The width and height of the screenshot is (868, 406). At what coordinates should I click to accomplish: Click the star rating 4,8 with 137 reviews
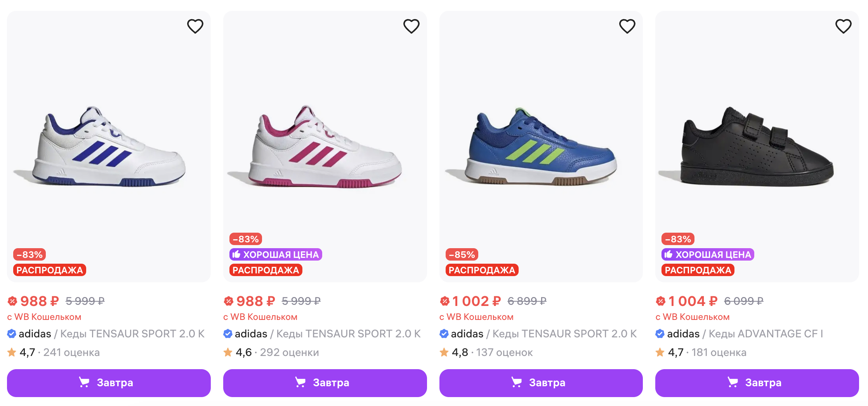pos(486,352)
